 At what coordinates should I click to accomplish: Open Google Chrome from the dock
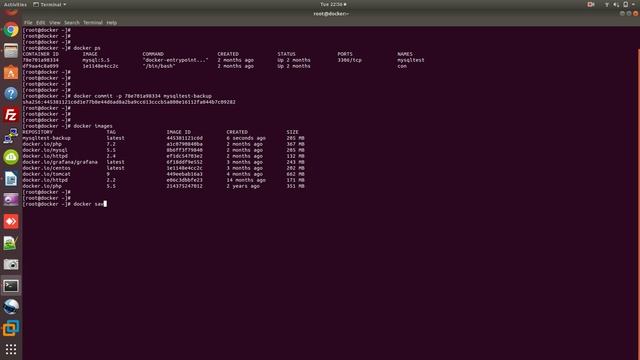11,30
